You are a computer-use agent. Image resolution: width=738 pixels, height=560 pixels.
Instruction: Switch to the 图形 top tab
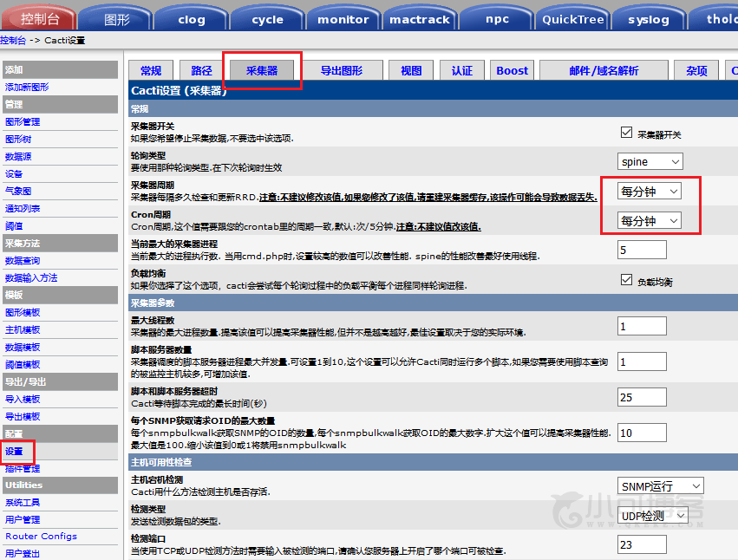(116, 19)
